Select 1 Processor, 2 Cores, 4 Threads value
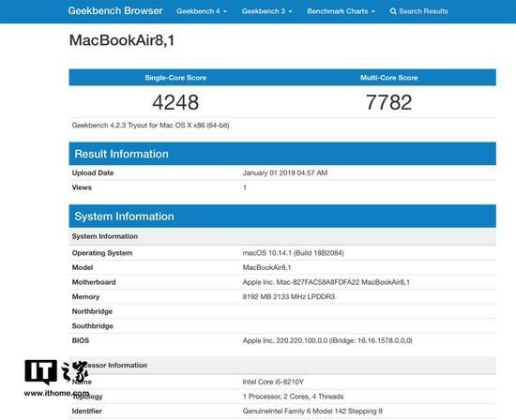Image resolution: width=516 pixels, height=420 pixels. coord(294,397)
